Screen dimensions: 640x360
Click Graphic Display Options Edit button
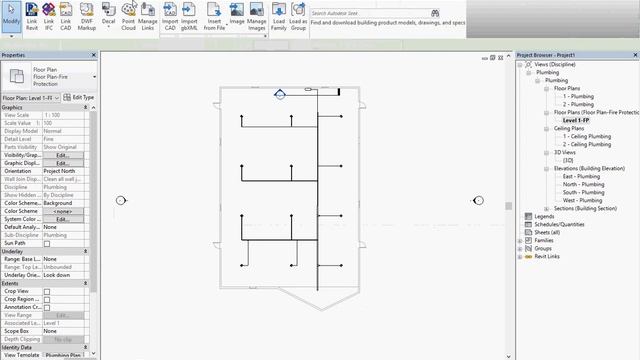63,163
